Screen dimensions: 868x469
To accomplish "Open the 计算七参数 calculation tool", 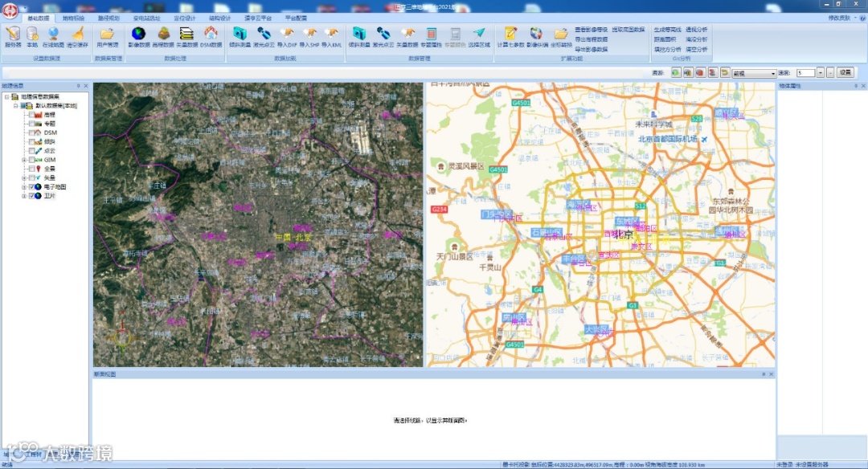I will pyautogui.click(x=510, y=37).
